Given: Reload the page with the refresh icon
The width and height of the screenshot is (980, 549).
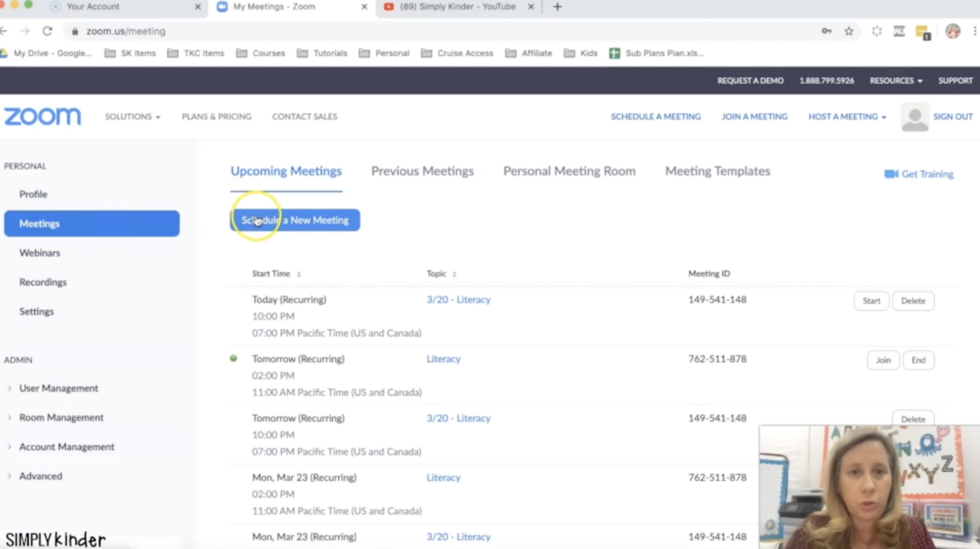Looking at the screenshot, I should tap(47, 31).
